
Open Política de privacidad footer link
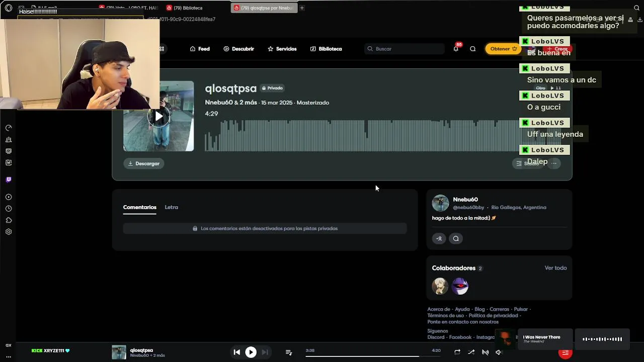[493, 316]
